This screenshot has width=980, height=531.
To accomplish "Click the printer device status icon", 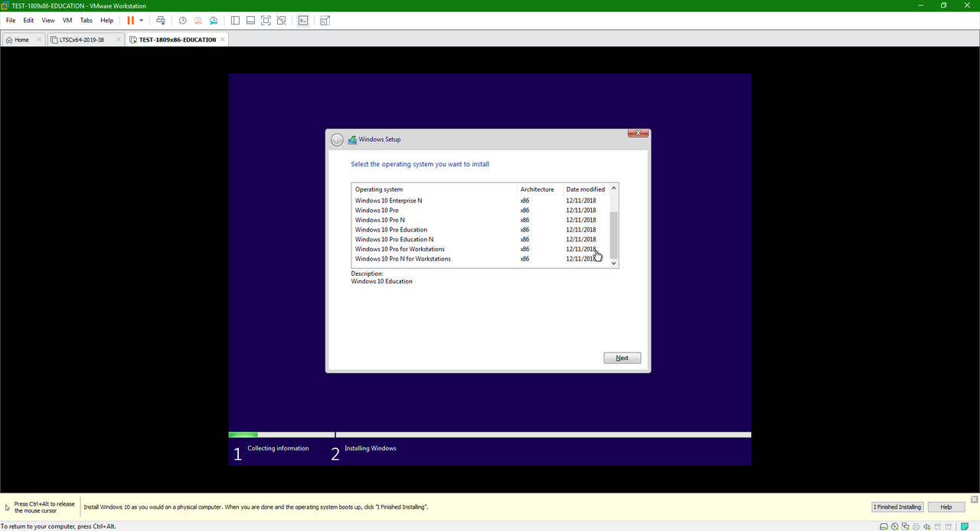I will click(916, 526).
